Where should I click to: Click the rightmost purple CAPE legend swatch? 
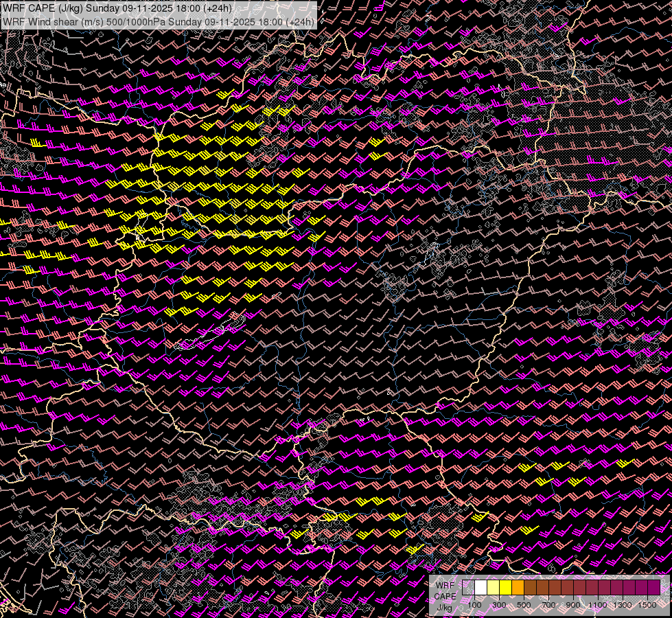(x=653, y=588)
